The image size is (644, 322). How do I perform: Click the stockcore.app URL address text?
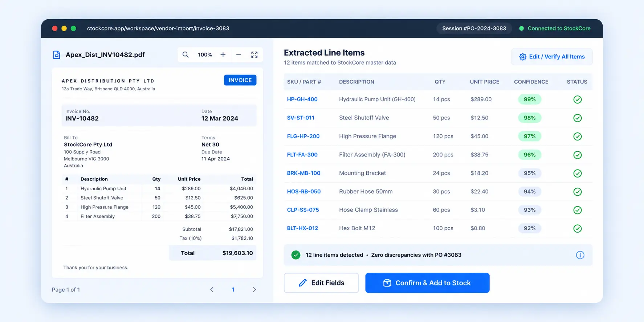[x=158, y=28]
